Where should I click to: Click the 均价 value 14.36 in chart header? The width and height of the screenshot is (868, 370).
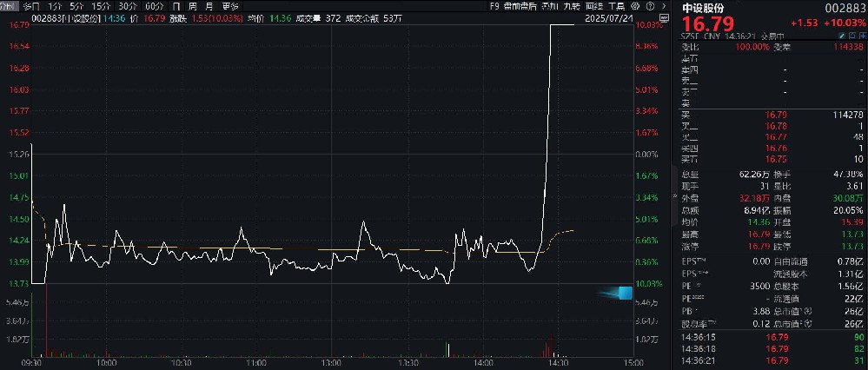280,17
